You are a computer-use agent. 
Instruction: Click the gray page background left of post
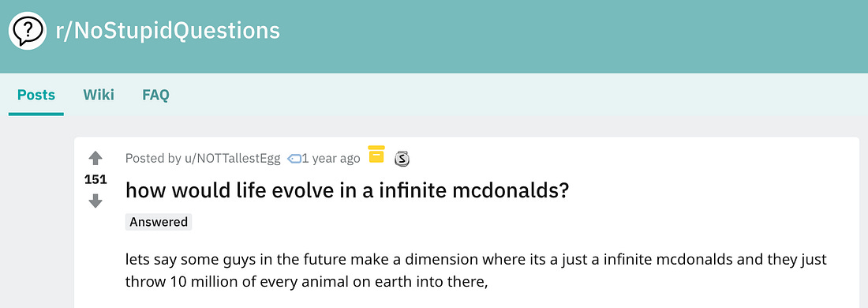pyautogui.click(x=37, y=222)
